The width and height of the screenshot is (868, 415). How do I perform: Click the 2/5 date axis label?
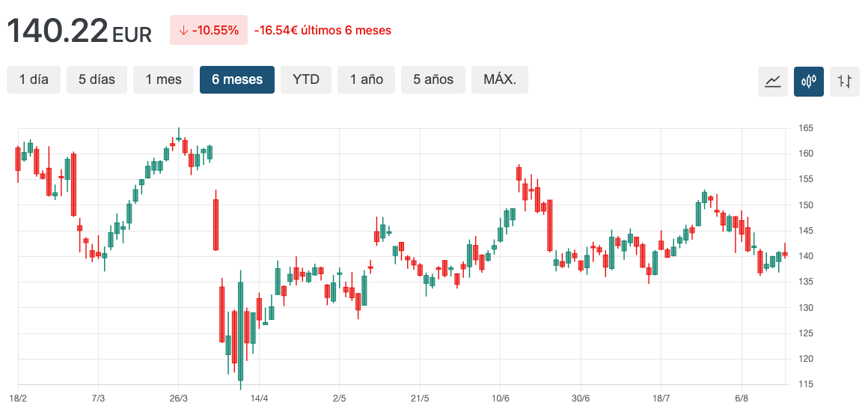point(339,399)
